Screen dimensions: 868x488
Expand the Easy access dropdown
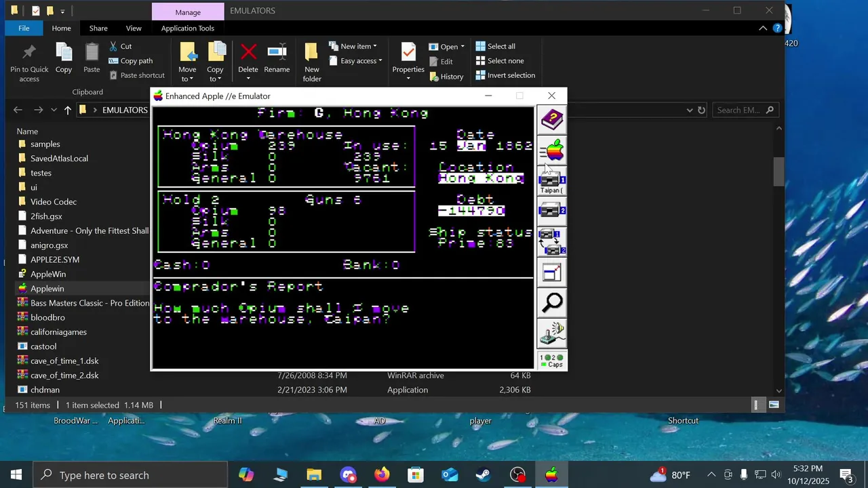point(355,61)
